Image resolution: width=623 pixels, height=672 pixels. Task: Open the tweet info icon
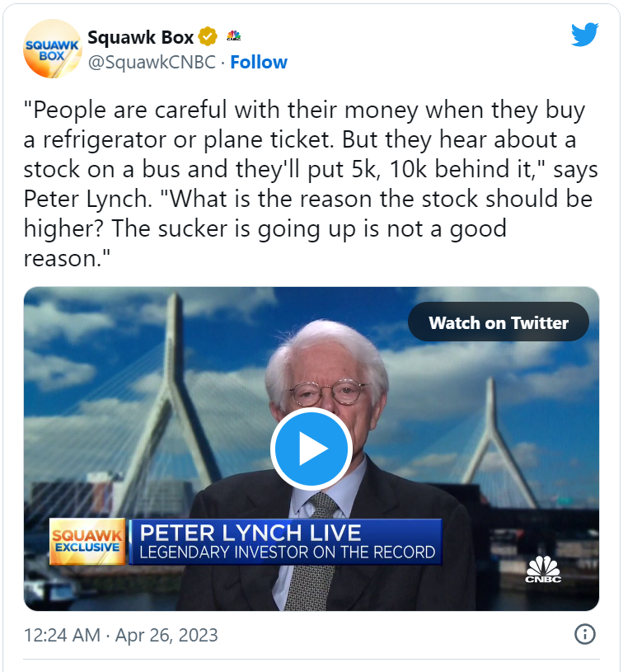585,634
